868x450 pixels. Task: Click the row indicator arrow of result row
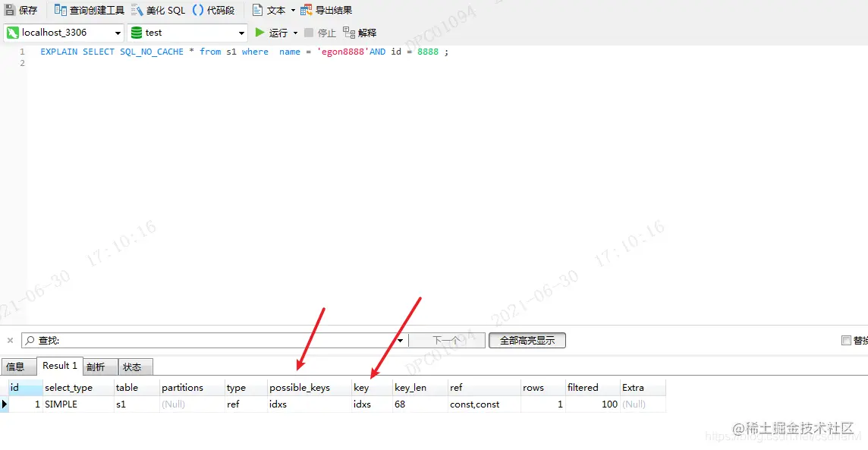click(x=5, y=404)
